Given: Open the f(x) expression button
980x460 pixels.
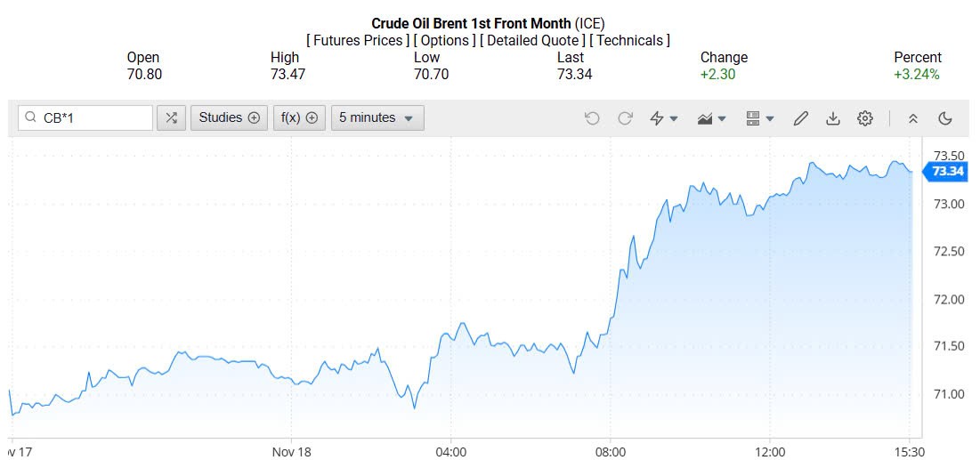Looking at the screenshot, I should pos(298,117).
